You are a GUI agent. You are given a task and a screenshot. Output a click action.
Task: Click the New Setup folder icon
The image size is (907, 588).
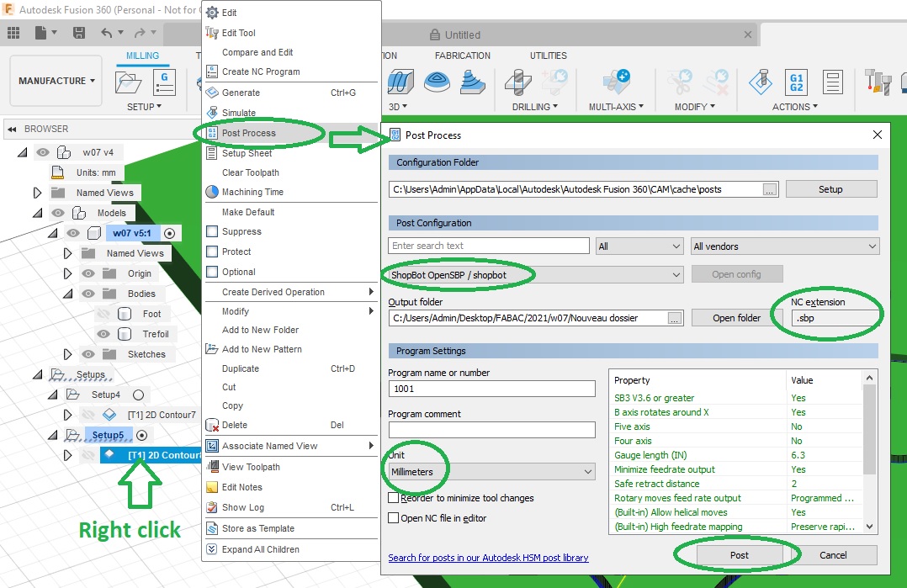tap(128, 82)
